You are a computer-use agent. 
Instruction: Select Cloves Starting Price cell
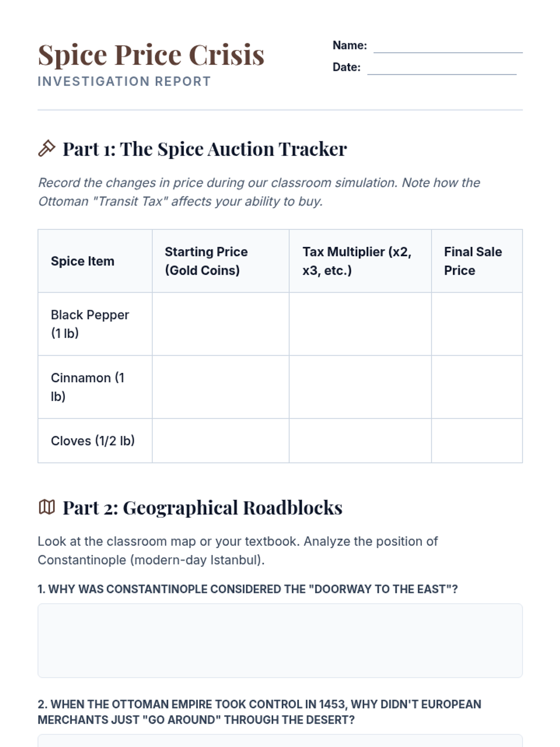pos(220,441)
